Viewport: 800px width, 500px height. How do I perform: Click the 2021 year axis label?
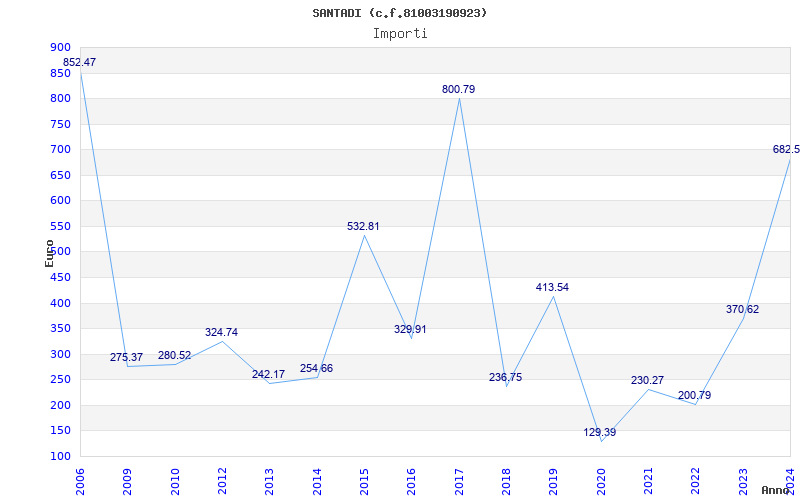point(648,482)
